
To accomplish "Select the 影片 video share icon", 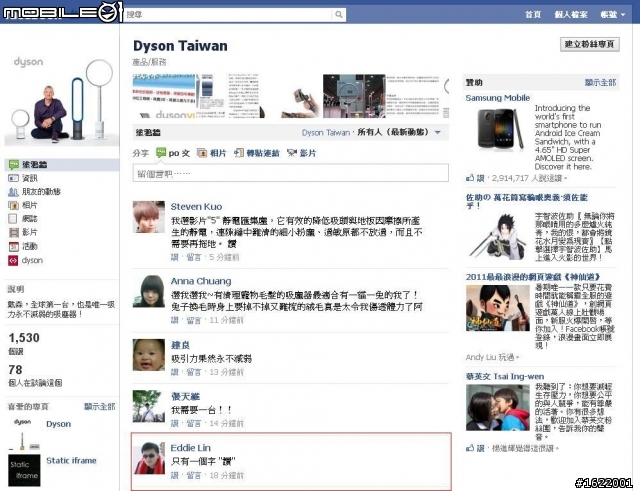I will tap(292, 153).
